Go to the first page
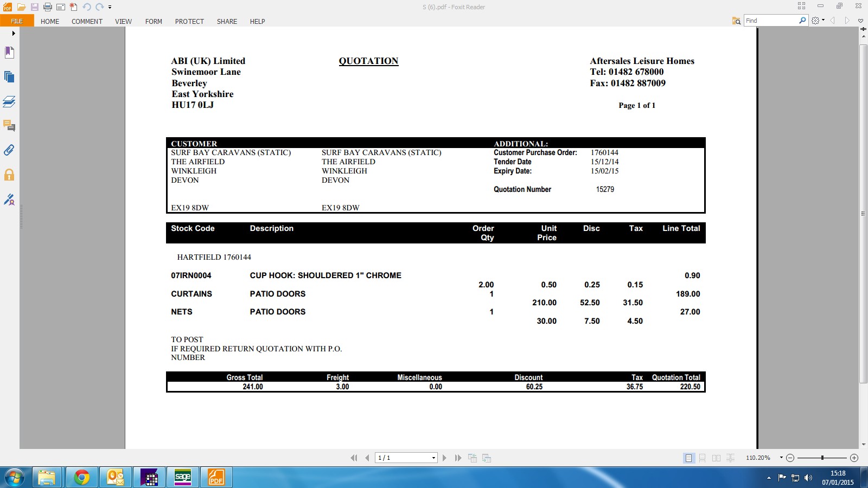This screenshot has width=868, height=488. pyautogui.click(x=354, y=458)
